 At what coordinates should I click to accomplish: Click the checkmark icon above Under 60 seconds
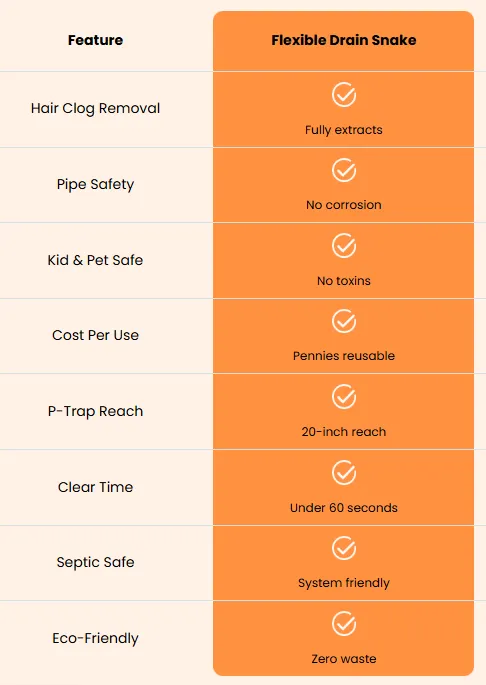pos(344,472)
